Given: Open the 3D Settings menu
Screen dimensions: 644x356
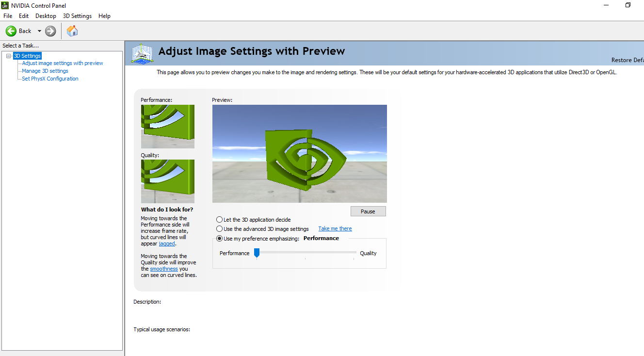Looking at the screenshot, I should point(77,16).
